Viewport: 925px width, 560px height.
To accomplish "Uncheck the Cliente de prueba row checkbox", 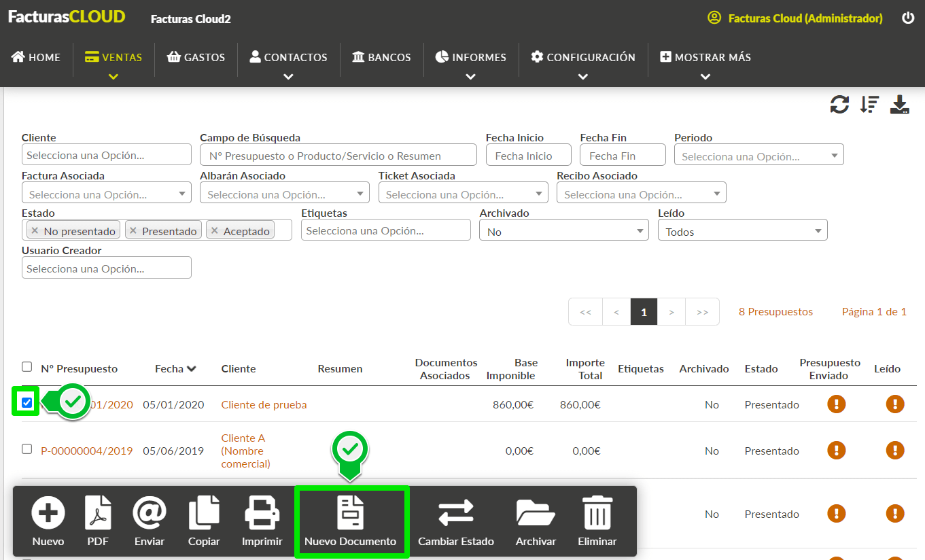I will click(27, 403).
